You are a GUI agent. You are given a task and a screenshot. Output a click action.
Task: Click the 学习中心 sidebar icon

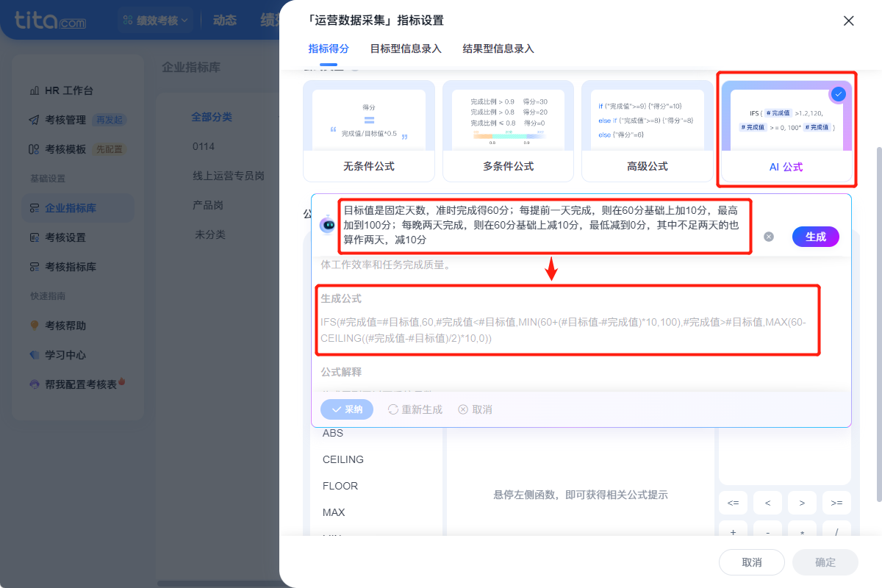[x=34, y=355]
